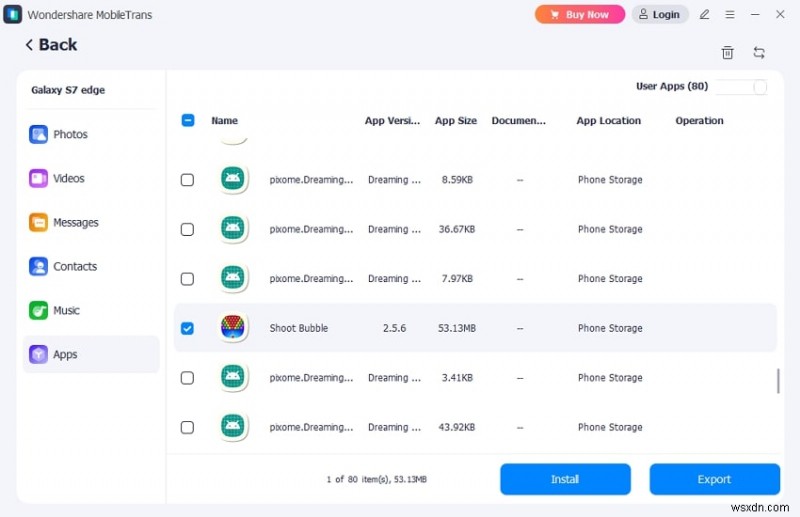Go Back to previous screen
Image resolution: width=800 pixels, height=517 pixels.
click(x=51, y=45)
